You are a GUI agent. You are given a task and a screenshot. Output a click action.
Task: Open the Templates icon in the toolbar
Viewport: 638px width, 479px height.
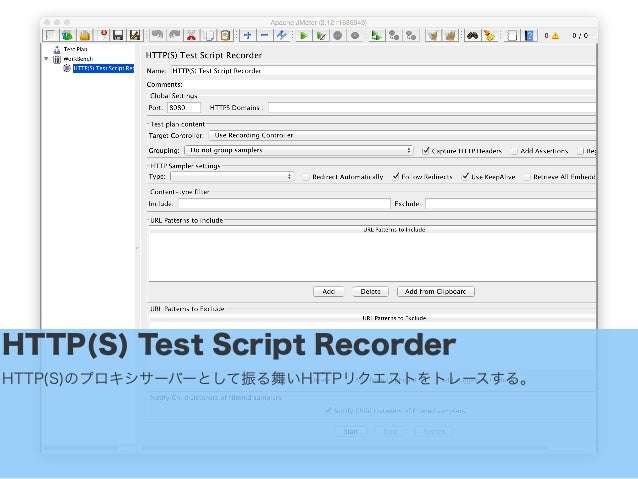click(x=68, y=35)
